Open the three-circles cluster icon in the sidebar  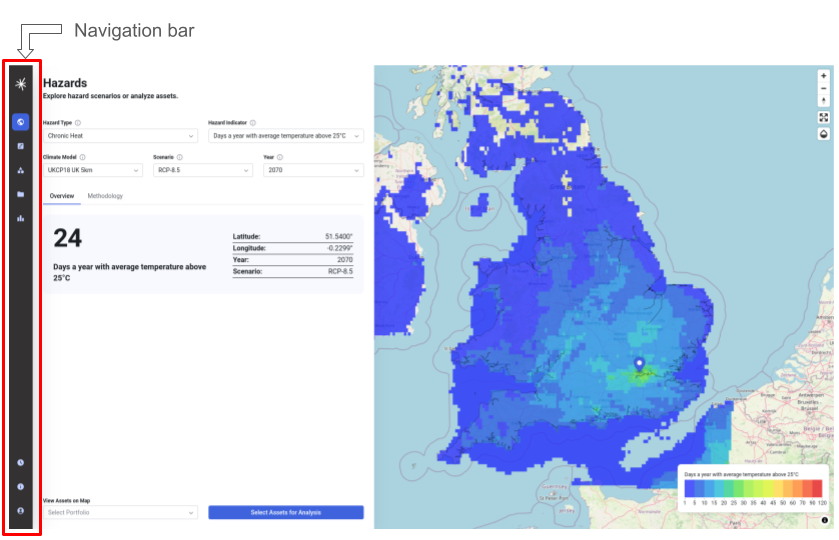coord(20,170)
